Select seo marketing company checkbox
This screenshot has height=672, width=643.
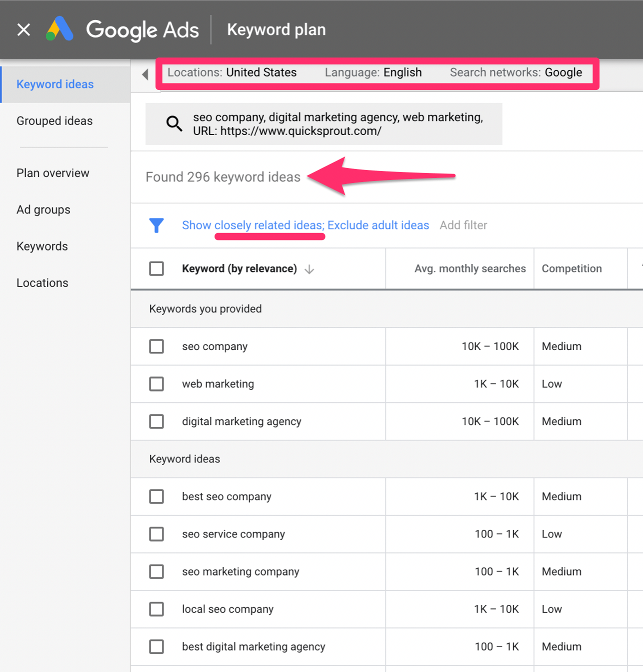156,571
